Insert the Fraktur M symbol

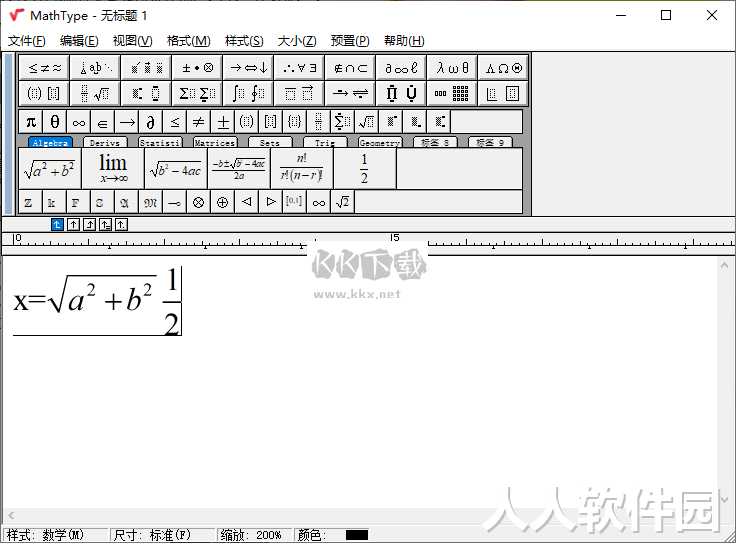point(150,202)
